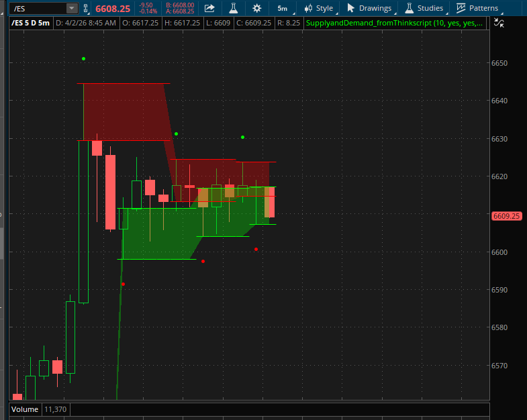Screen dimensions: 527x420
Task: Open the Studies menu
Action: coord(430,8)
